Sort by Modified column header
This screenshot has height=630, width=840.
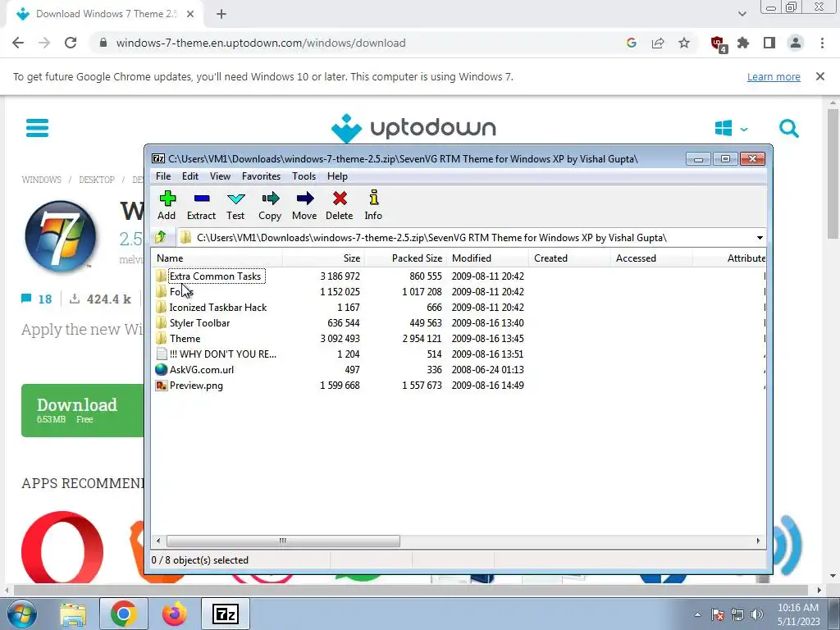coord(487,258)
